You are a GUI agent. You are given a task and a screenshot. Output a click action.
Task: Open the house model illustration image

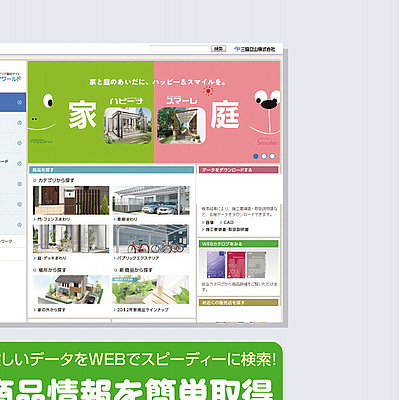click(71, 289)
